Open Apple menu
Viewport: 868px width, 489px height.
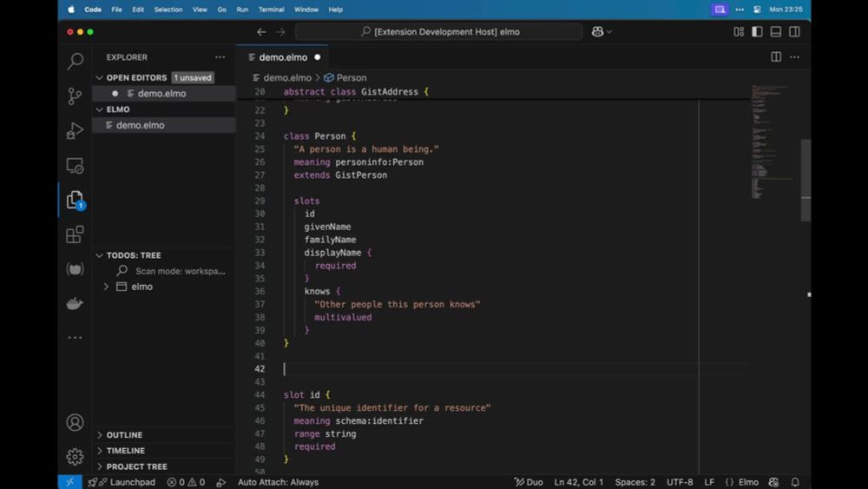(71, 10)
